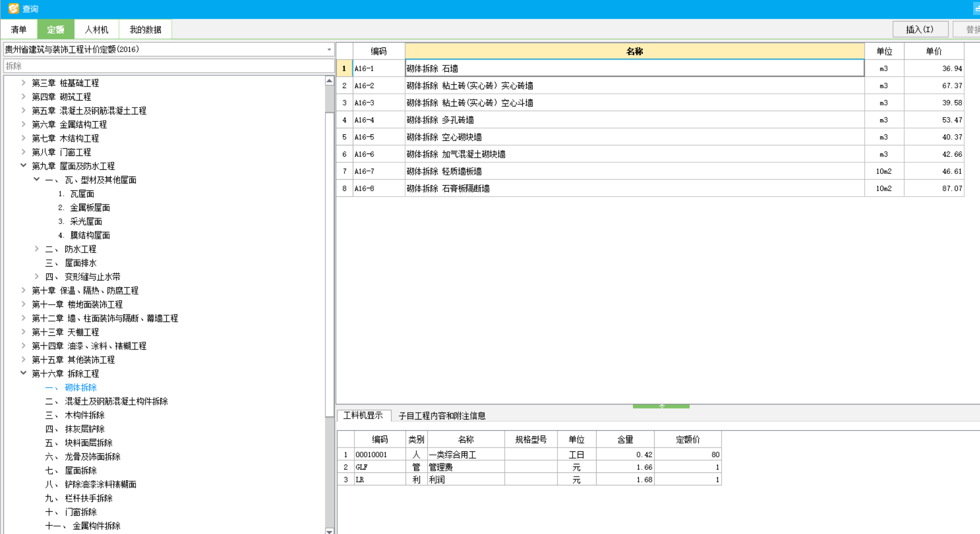Expand 第三章 桩基础工程 node
This screenshot has width=980, height=534.
pyautogui.click(x=23, y=83)
